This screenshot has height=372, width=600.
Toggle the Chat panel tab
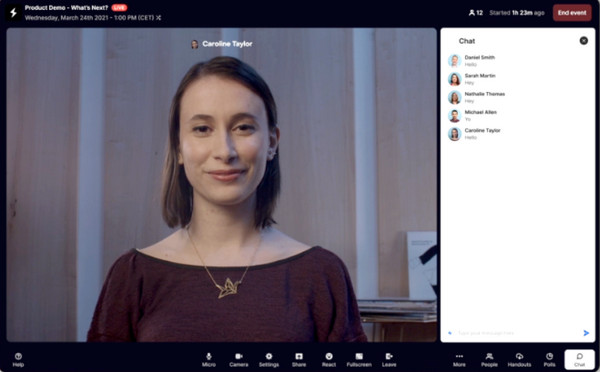(x=579, y=360)
